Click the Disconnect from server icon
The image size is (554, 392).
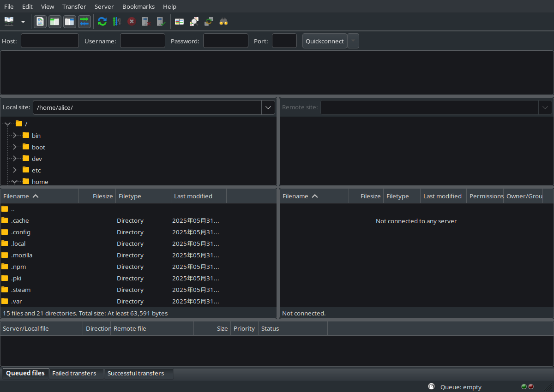[x=146, y=21]
